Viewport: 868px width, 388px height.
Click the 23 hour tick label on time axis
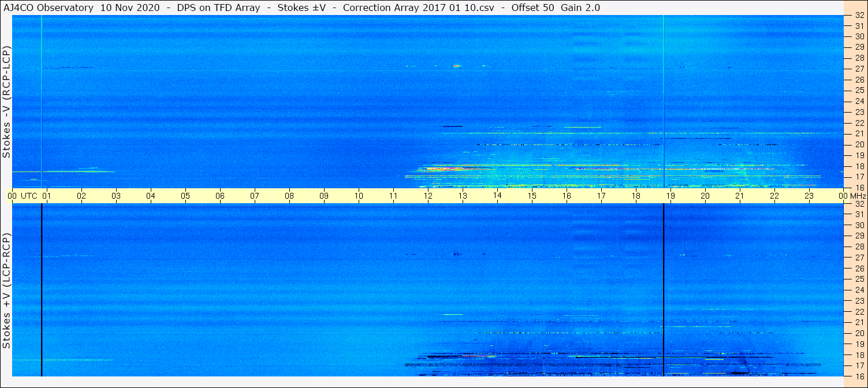point(809,196)
